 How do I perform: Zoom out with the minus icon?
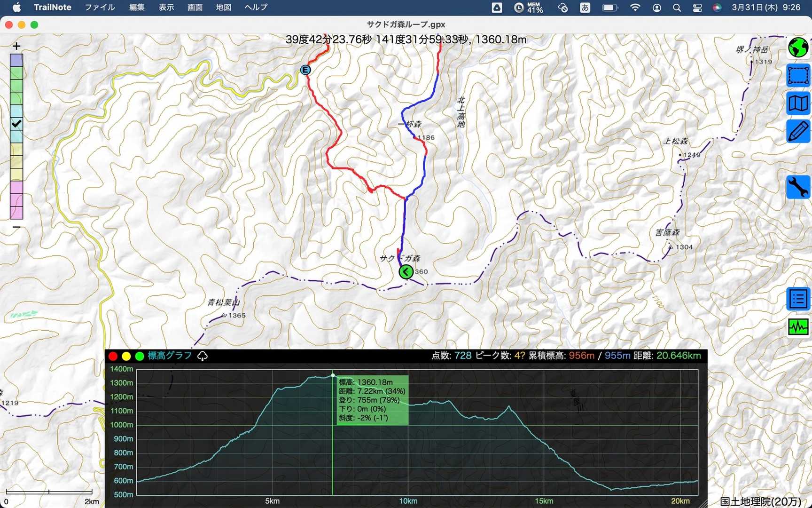click(x=16, y=227)
